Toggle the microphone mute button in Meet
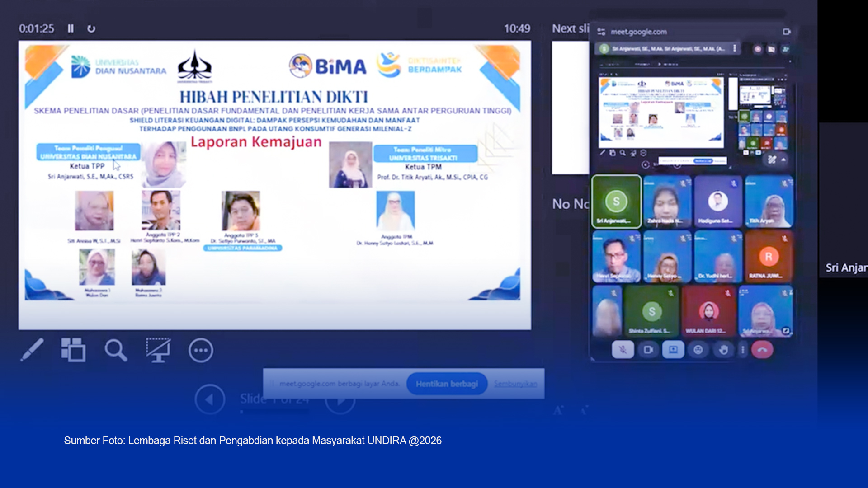 (623, 350)
